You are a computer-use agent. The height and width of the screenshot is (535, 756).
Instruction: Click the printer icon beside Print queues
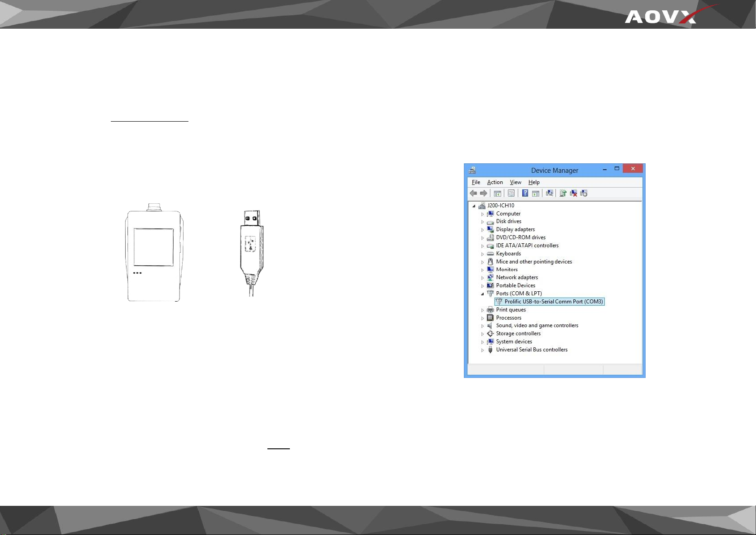point(490,310)
